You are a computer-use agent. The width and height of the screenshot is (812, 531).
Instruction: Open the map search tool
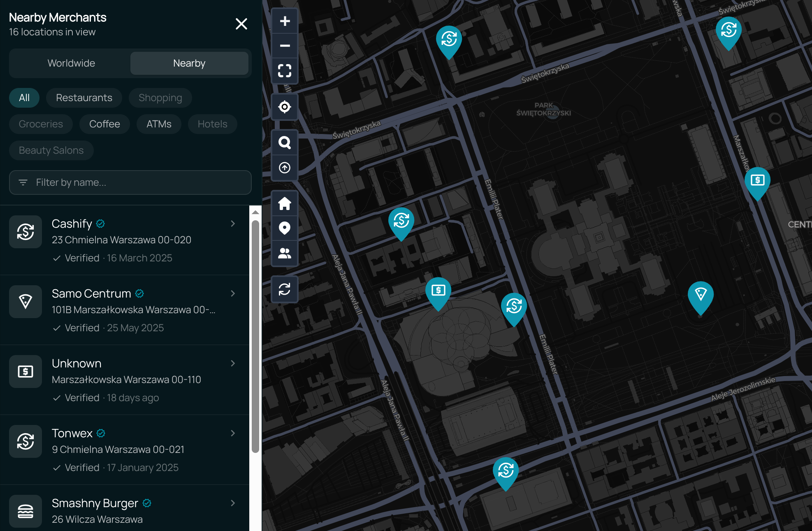pos(284,142)
